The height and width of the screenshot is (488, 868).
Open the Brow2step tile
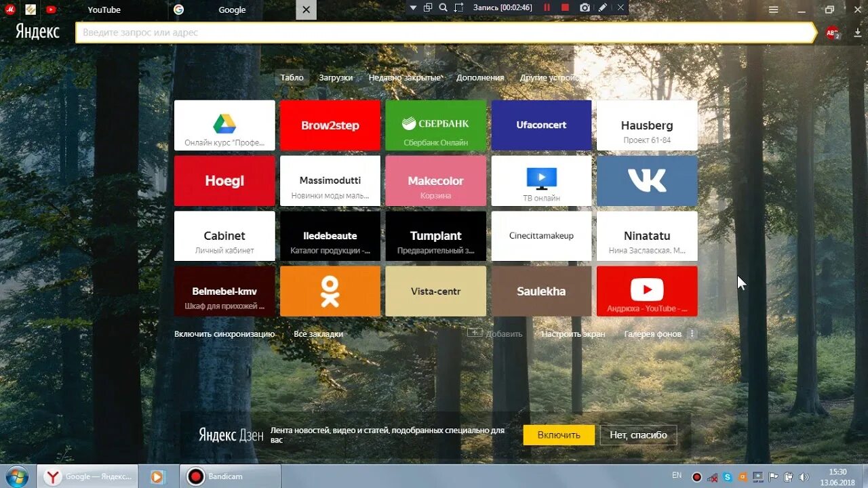[x=330, y=125]
